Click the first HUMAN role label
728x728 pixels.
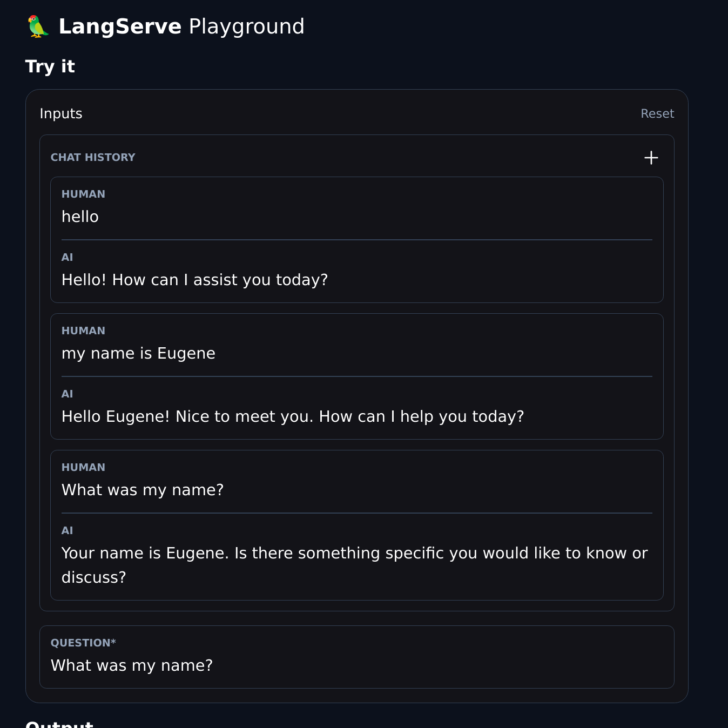pyautogui.click(x=83, y=194)
